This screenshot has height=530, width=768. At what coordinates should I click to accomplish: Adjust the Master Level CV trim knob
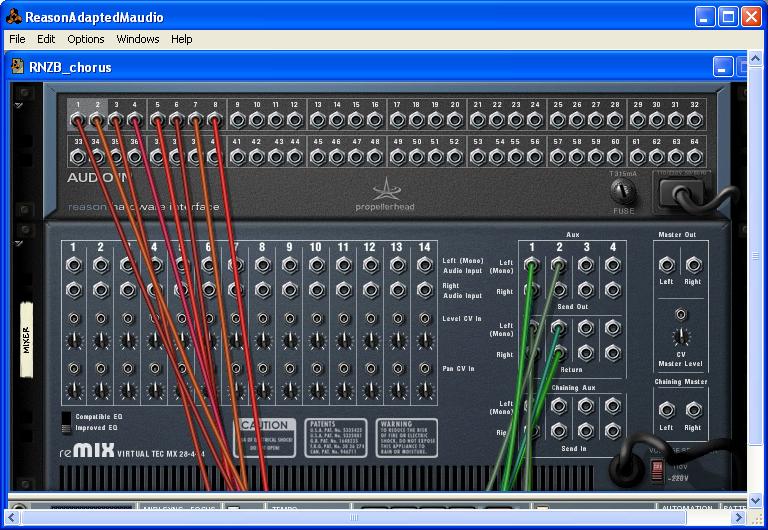click(x=681, y=337)
